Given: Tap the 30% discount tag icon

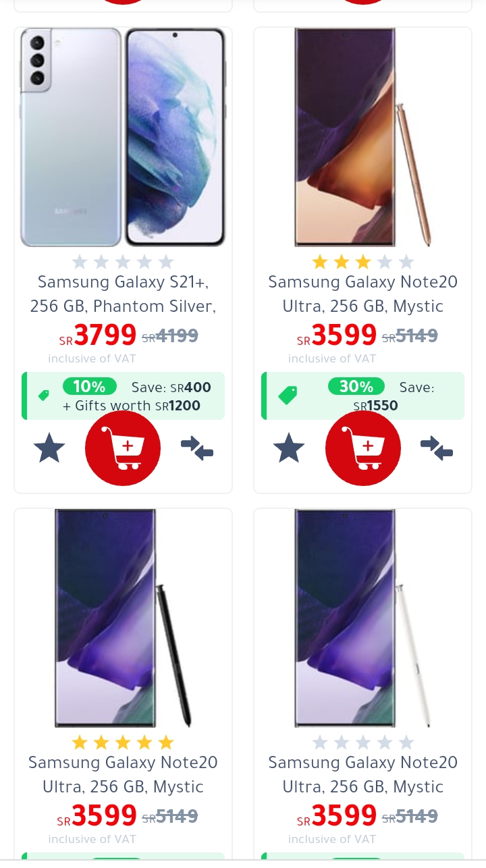Looking at the screenshot, I should pyautogui.click(x=288, y=396).
